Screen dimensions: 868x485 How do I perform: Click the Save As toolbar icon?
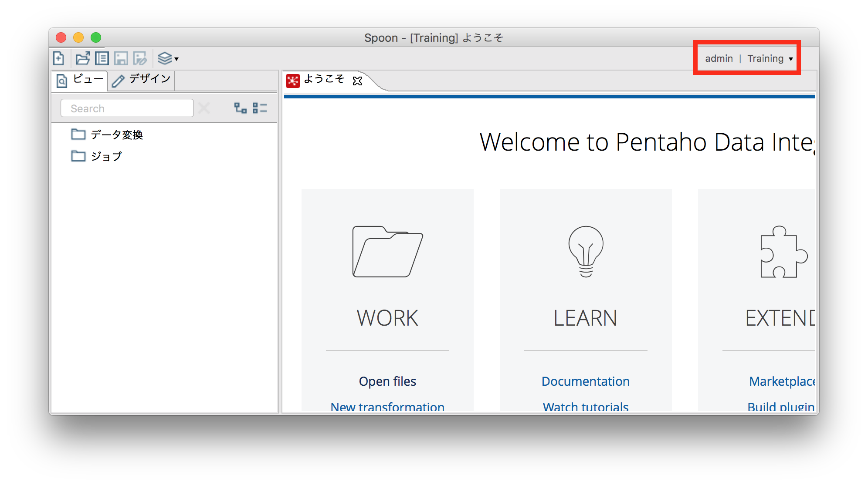(140, 58)
